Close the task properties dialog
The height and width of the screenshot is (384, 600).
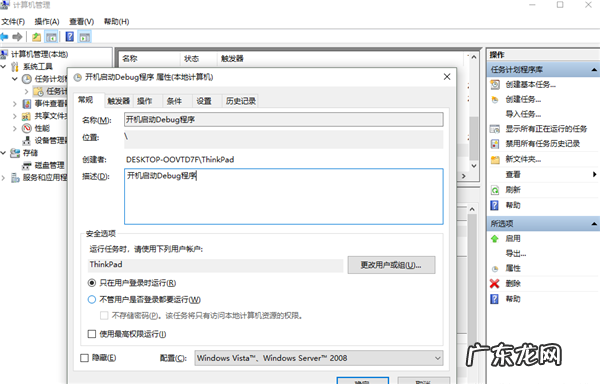447,77
